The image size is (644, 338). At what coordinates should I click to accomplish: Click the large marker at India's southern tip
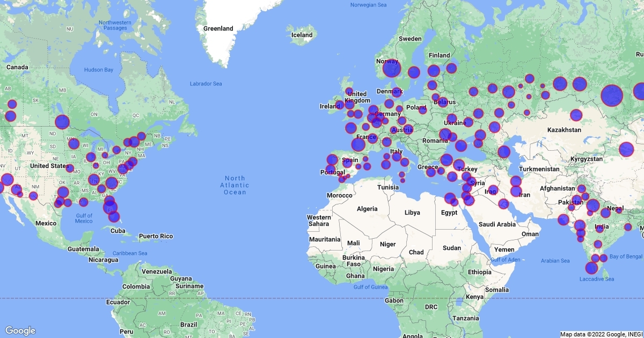(592, 268)
